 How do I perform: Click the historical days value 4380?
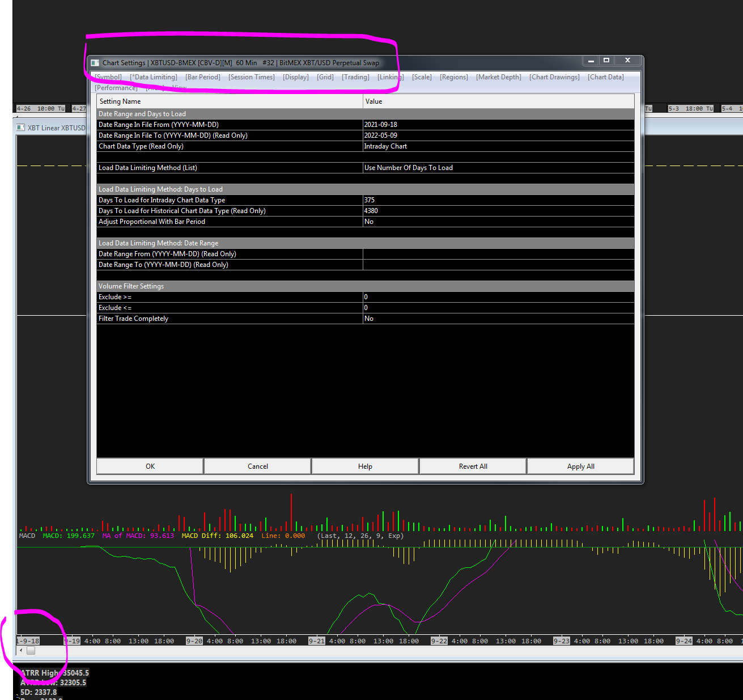(x=498, y=211)
